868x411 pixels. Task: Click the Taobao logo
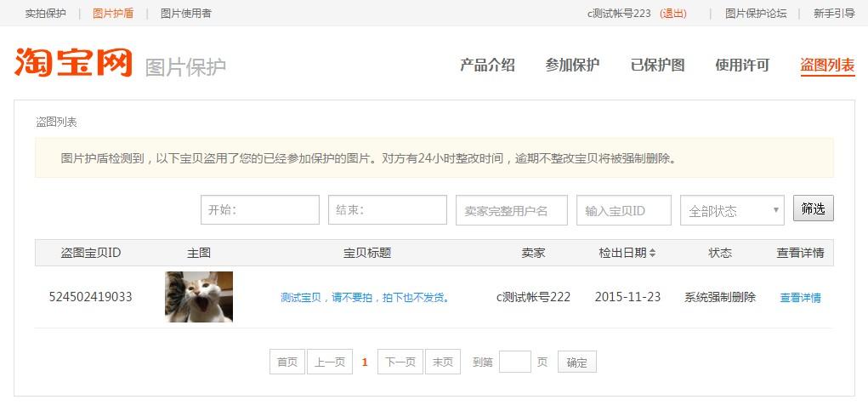(x=73, y=64)
